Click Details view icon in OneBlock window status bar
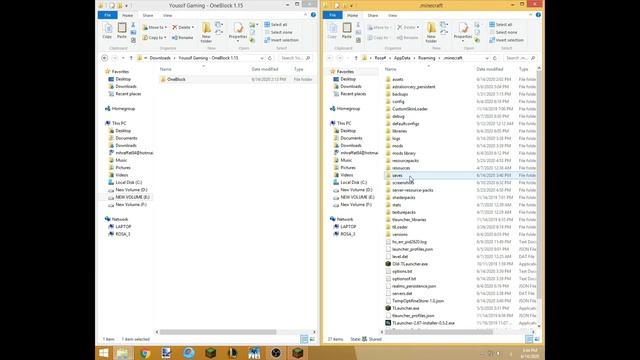 pos(304,339)
